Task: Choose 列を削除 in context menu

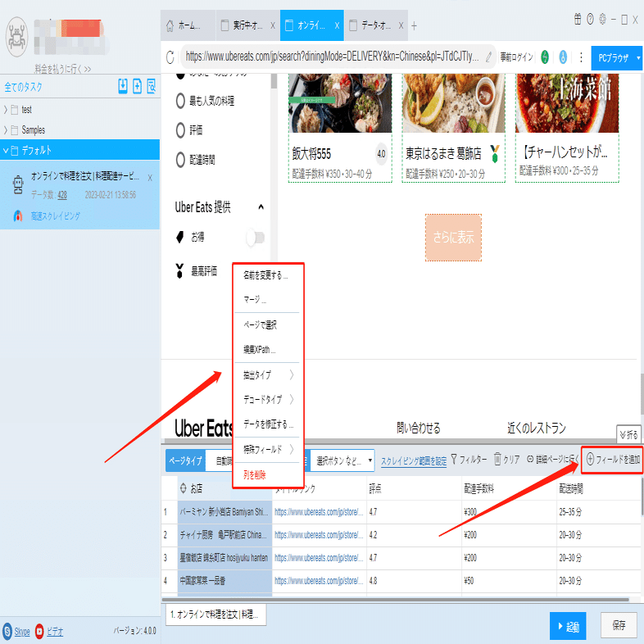Action: click(x=255, y=474)
